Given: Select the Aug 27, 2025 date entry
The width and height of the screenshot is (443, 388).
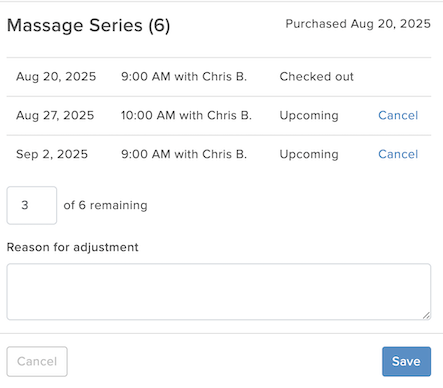Looking at the screenshot, I should pyautogui.click(x=55, y=115).
